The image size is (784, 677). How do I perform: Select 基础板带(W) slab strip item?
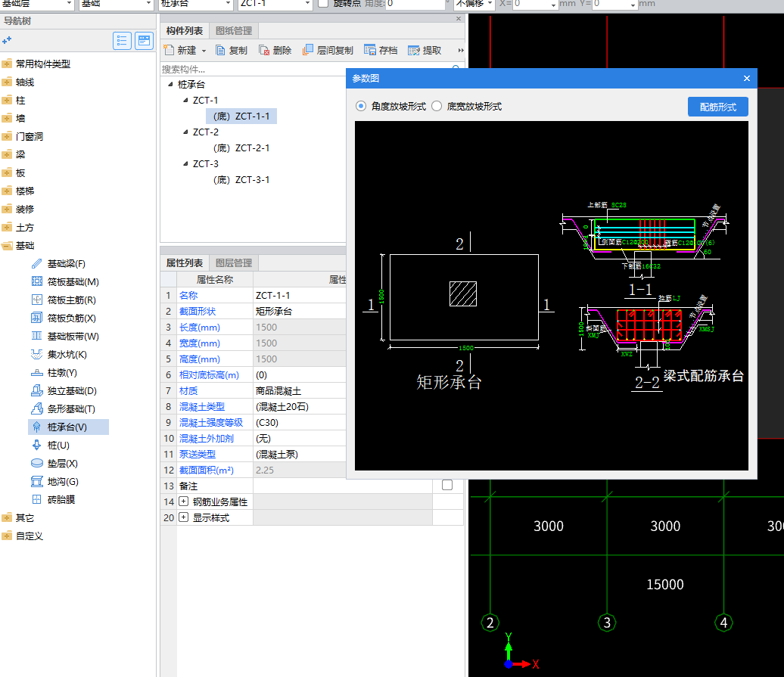[65, 337]
